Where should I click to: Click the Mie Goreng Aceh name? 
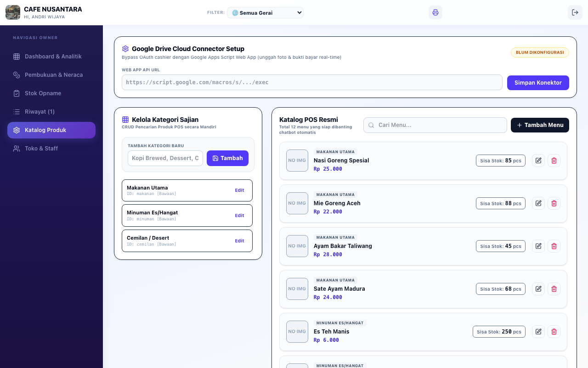point(337,203)
